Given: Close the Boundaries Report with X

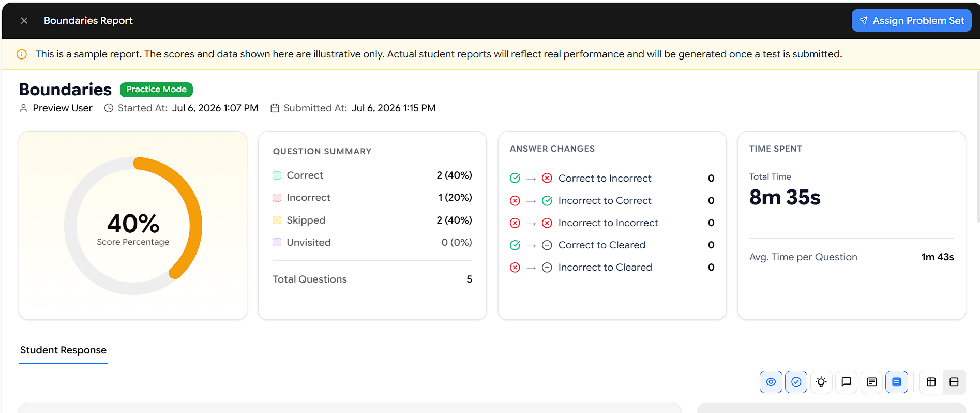Looking at the screenshot, I should coord(24,21).
